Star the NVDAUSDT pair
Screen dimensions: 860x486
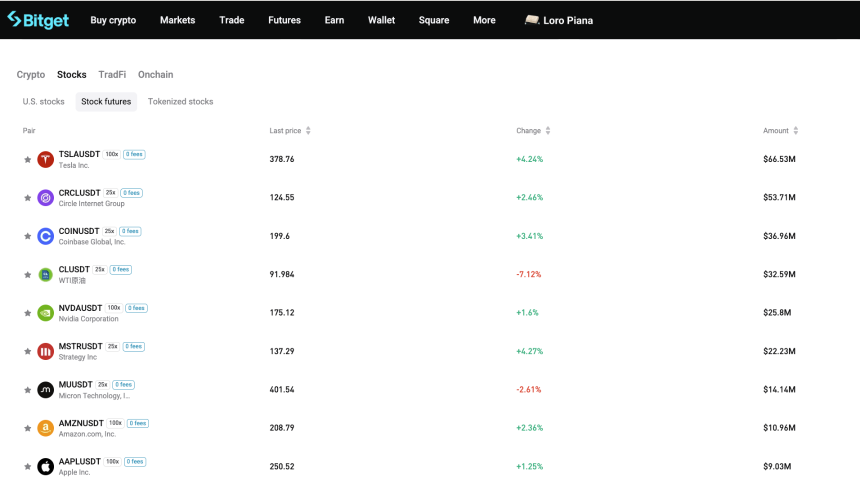[x=27, y=313]
